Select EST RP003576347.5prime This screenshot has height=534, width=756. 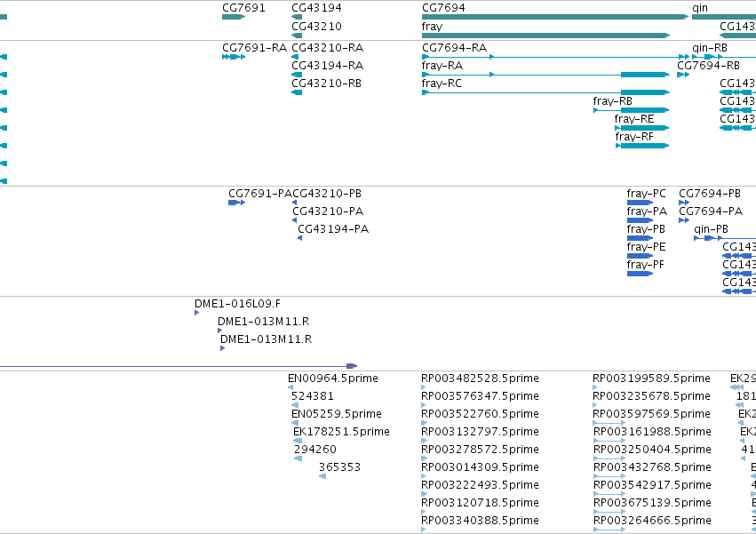click(424, 405)
